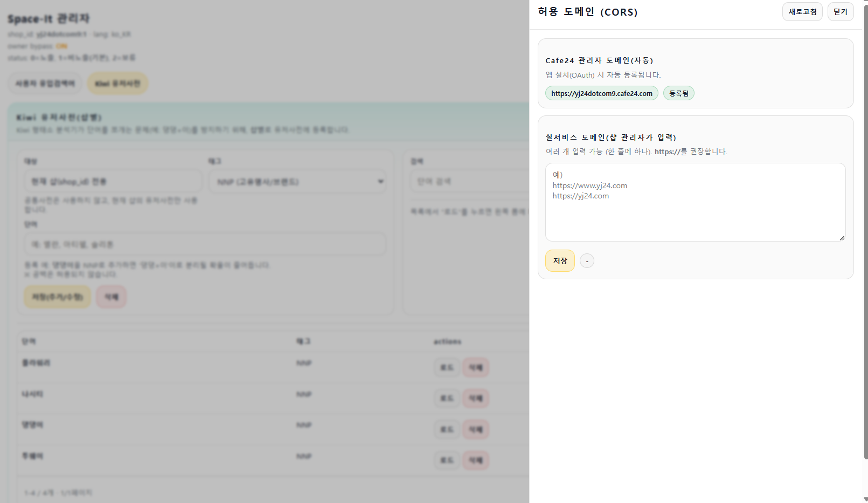Click the dash status chip beside 저장
Screen dimensions: 868x503
pos(587,261)
